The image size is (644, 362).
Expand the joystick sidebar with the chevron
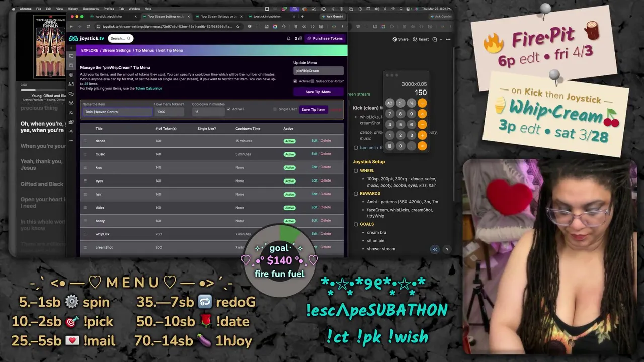coord(71,48)
